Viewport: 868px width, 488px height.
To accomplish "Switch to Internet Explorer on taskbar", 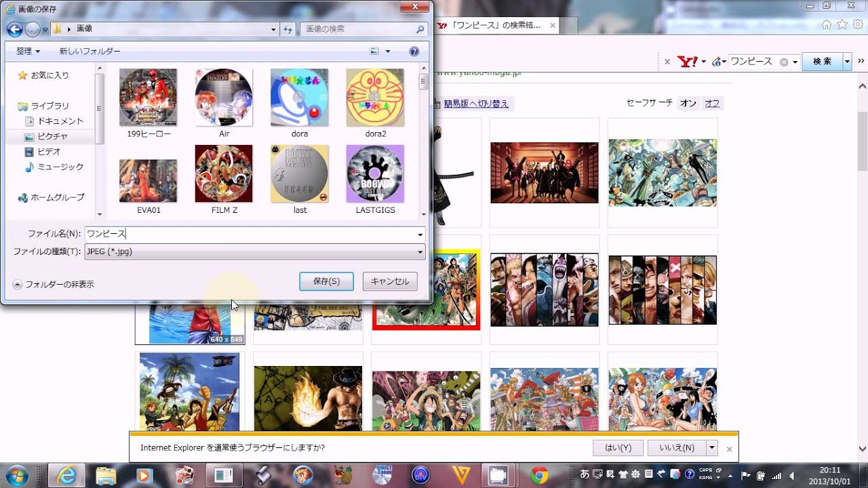I will (x=66, y=475).
